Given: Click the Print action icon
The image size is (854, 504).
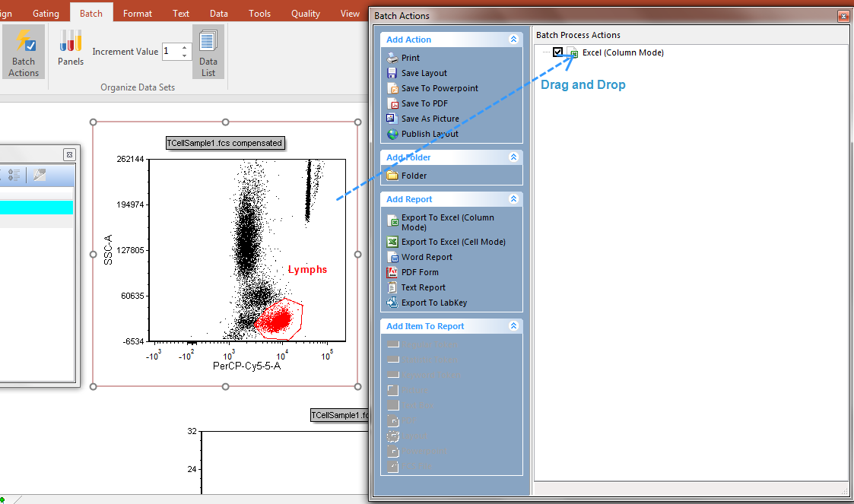Looking at the screenshot, I should 392,58.
